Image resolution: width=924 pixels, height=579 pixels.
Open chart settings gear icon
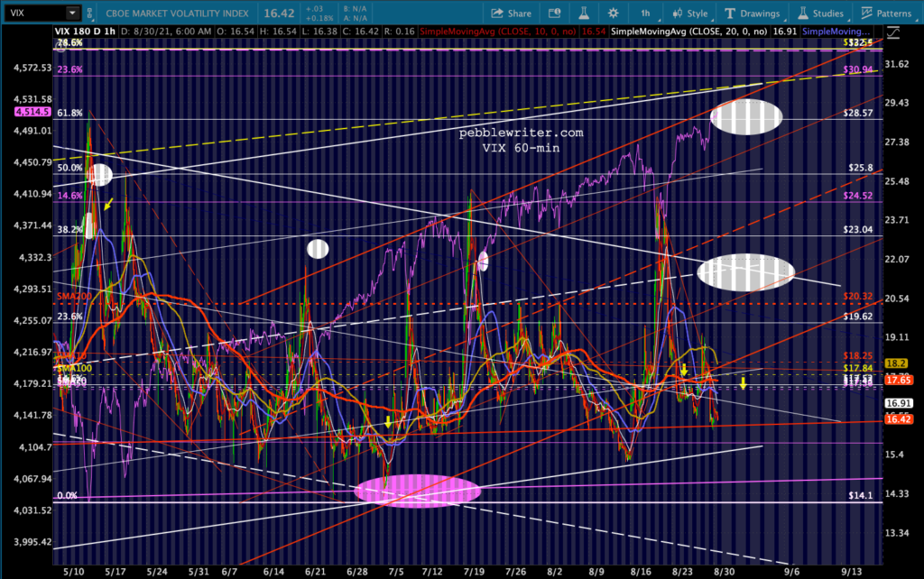coord(613,13)
